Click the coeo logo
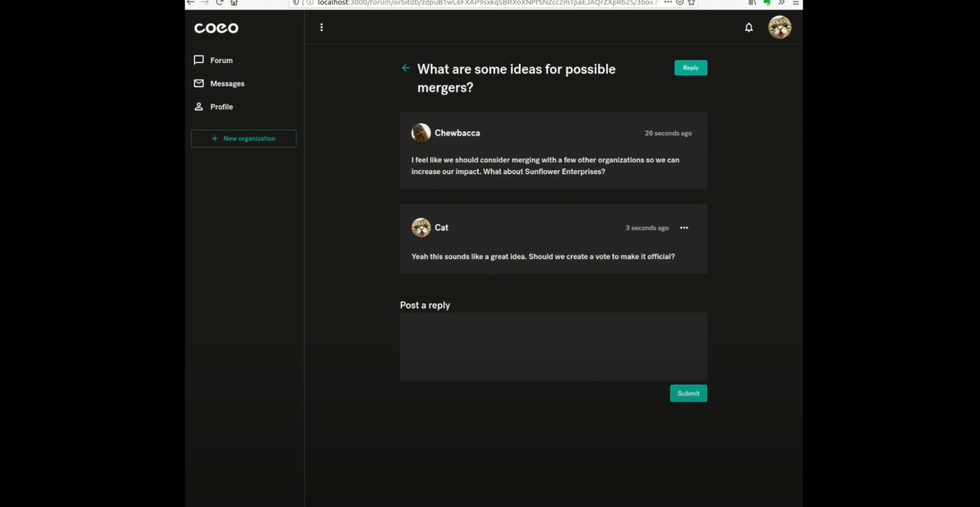 [216, 28]
